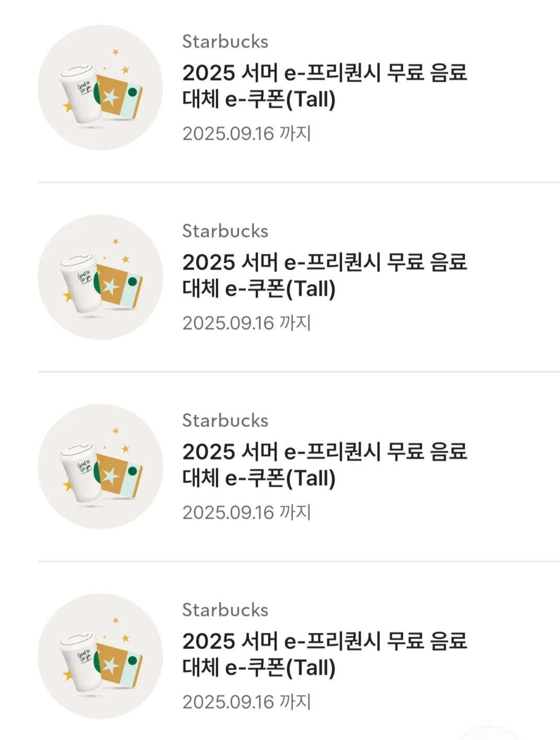
Task: Open the first coupon's cup and card icon
Action: [100, 87]
